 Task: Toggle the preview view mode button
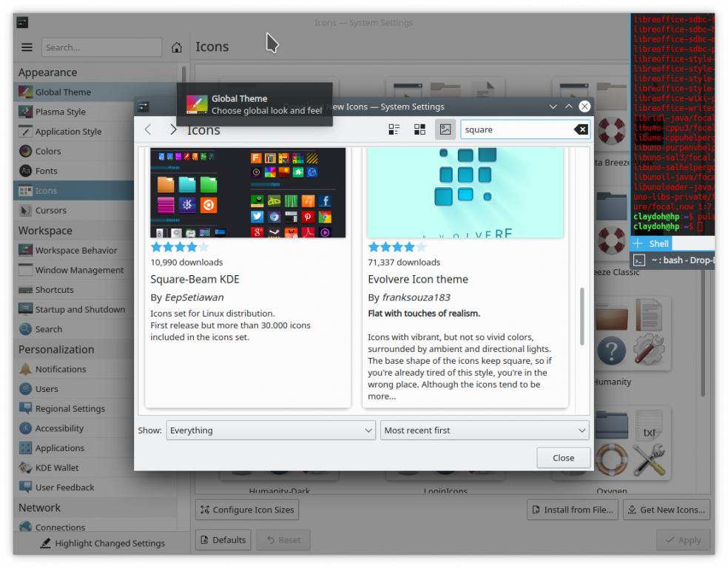point(445,129)
